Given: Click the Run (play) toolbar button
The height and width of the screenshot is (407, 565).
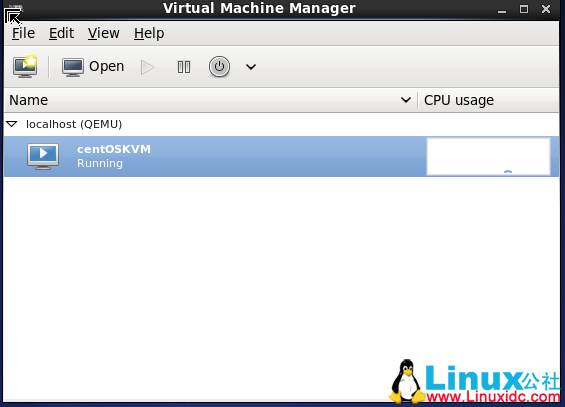Looking at the screenshot, I should tap(147, 67).
